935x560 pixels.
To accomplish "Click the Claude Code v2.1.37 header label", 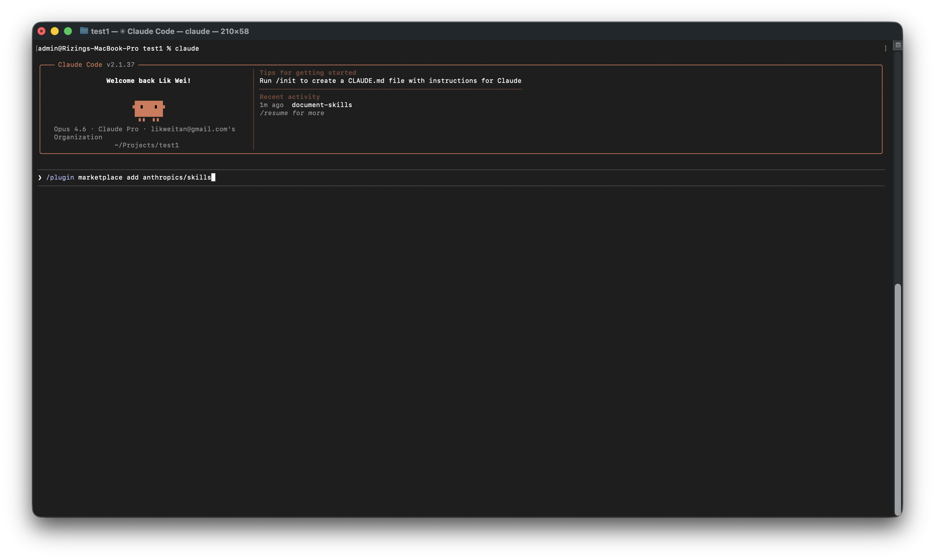I will 96,64.
